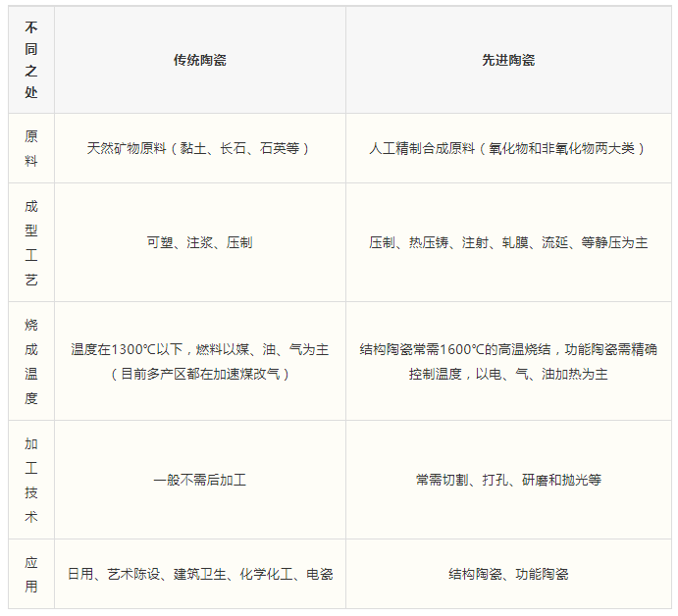Click the 日用、艺术陈设 applications cell
Viewport: 678px width, 616px height.
tap(199, 574)
